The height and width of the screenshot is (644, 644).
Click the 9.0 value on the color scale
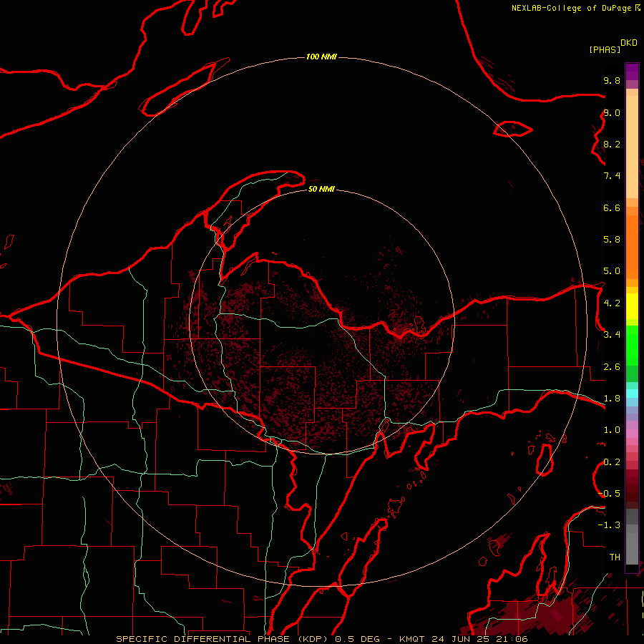pos(612,112)
